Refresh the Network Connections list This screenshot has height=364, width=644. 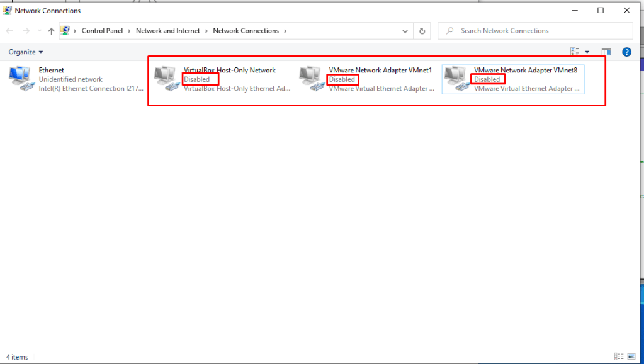click(x=422, y=31)
